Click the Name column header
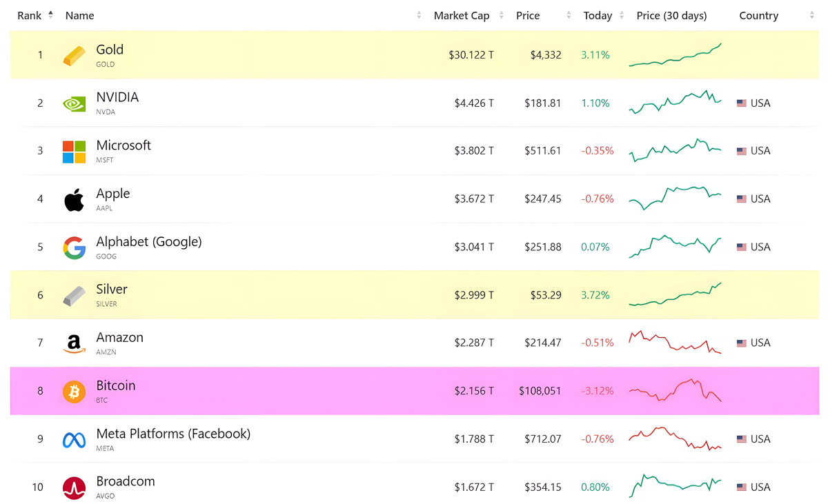The width and height of the screenshot is (828, 504). point(79,15)
